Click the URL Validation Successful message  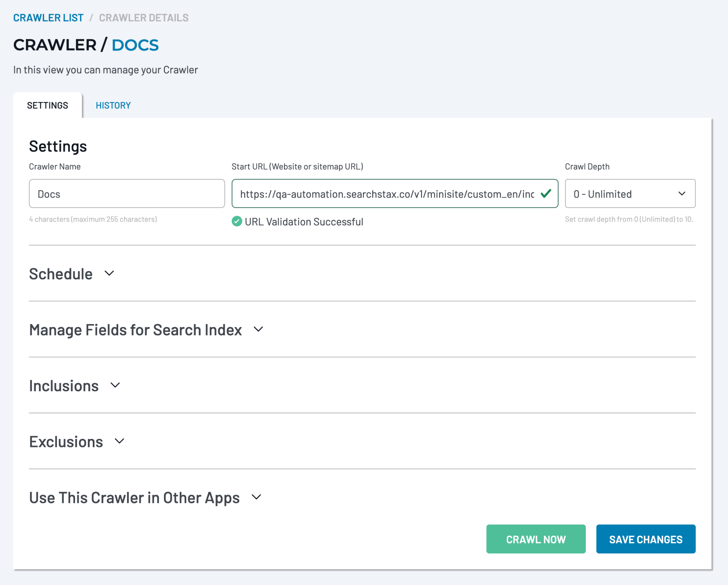tap(304, 222)
